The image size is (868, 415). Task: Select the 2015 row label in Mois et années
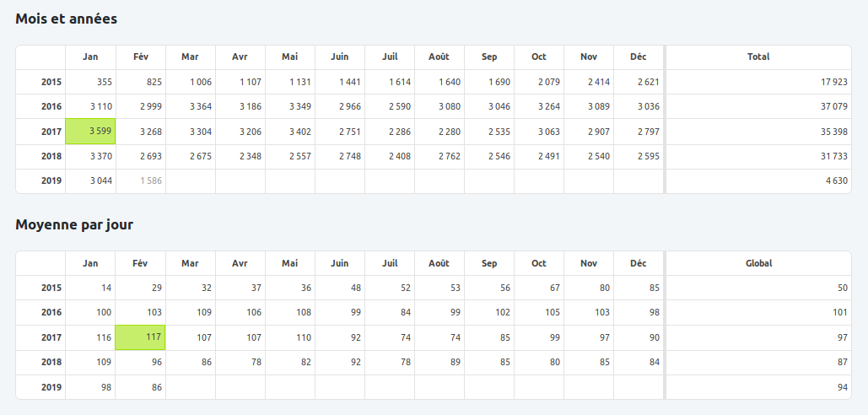[51, 82]
